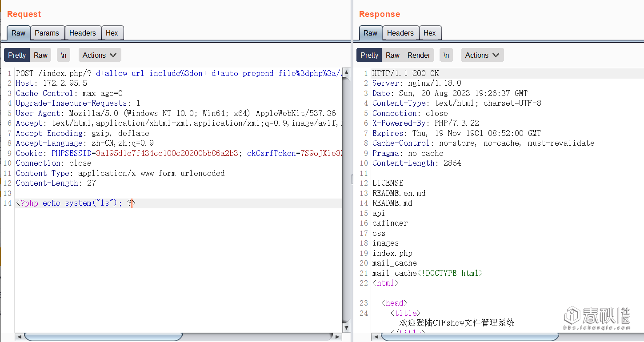This screenshot has width=644, height=342.
Task: Click the POST /index.php request line
Action: [x=179, y=73]
